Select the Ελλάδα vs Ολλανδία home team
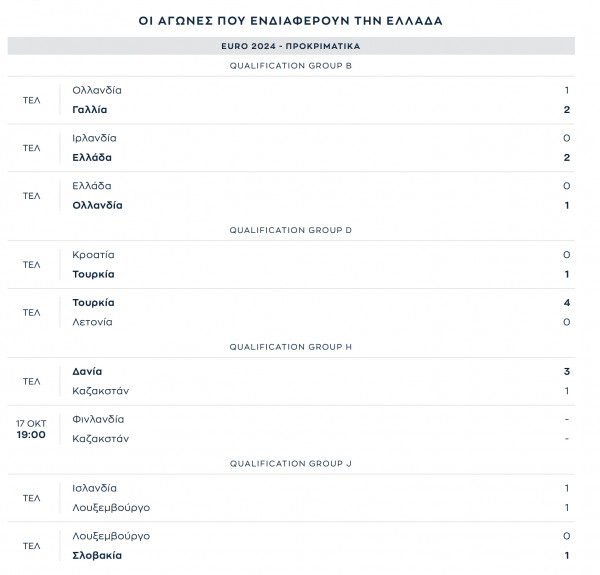Screen dimensions: 600x575 (92, 186)
